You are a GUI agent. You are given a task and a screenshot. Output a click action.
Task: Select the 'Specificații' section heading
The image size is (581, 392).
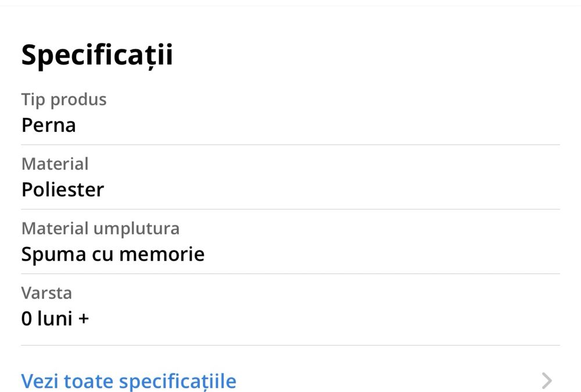pyautogui.click(x=97, y=55)
